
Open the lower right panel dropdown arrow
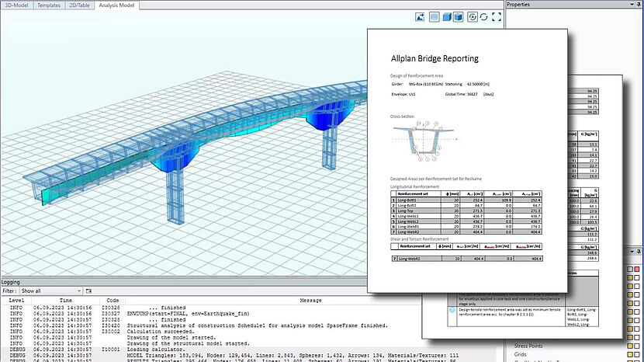point(632,252)
